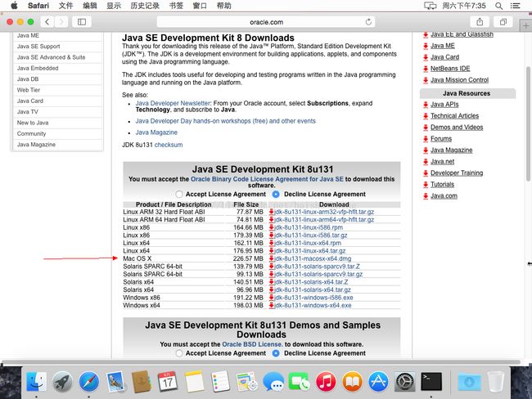Open Java Developer Newsletter link
The width and height of the screenshot is (532, 399).
pyautogui.click(x=173, y=103)
